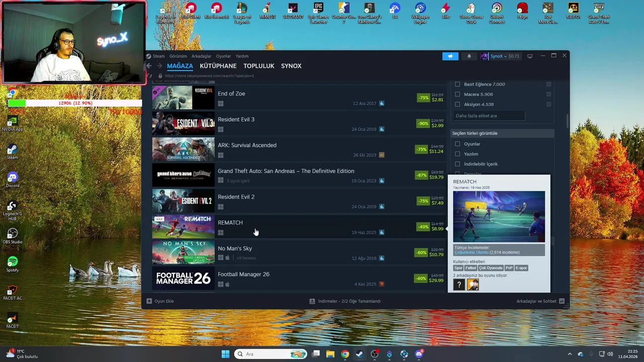The image size is (644, 362).
Task: Open the No Man's Sky search result
Action: (x=299, y=252)
